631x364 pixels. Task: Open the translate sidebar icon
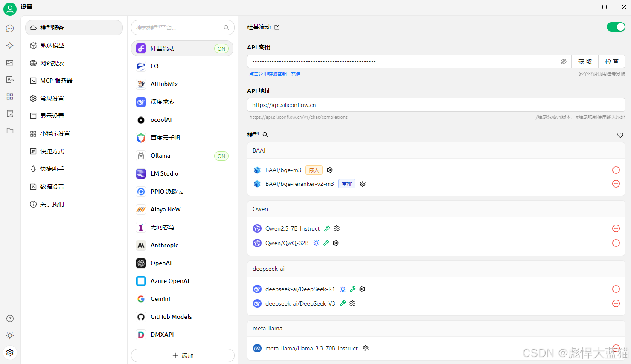click(10, 80)
